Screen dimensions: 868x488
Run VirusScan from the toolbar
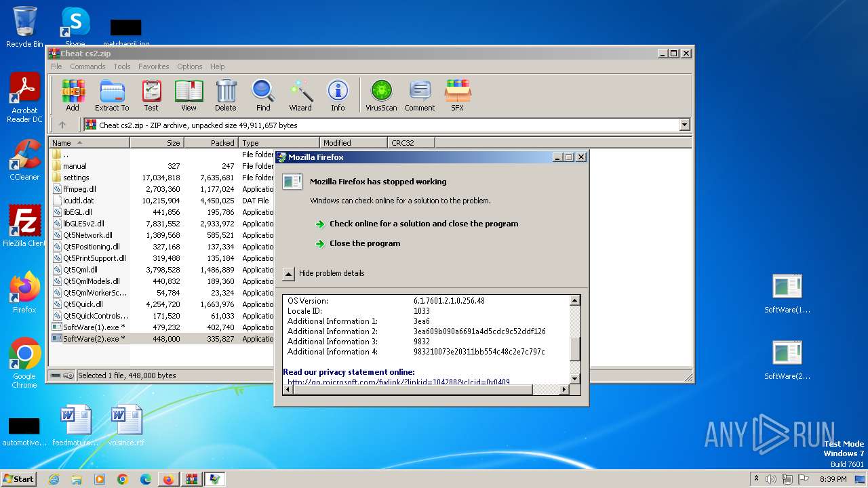click(x=381, y=96)
